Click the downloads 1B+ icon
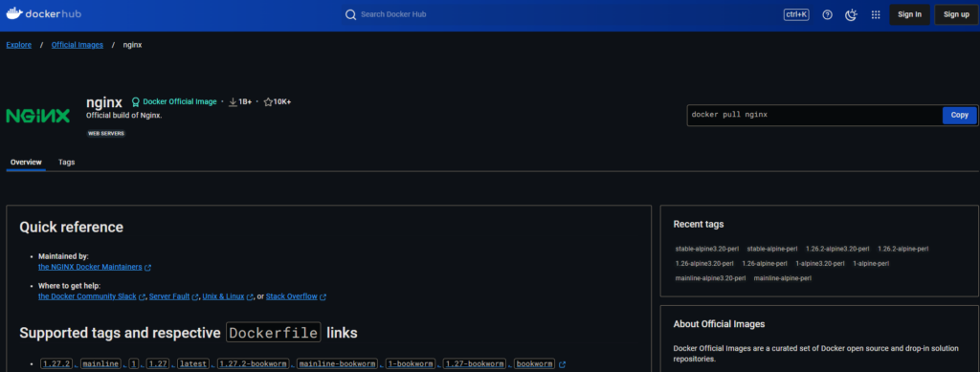Viewport: 980px width, 372px height. [x=233, y=101]
